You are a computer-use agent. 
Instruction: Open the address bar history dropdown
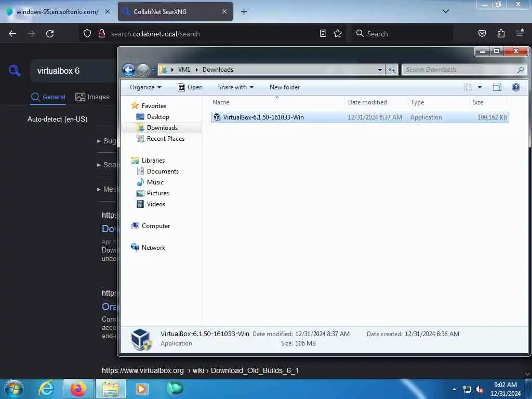click(380, 70)
